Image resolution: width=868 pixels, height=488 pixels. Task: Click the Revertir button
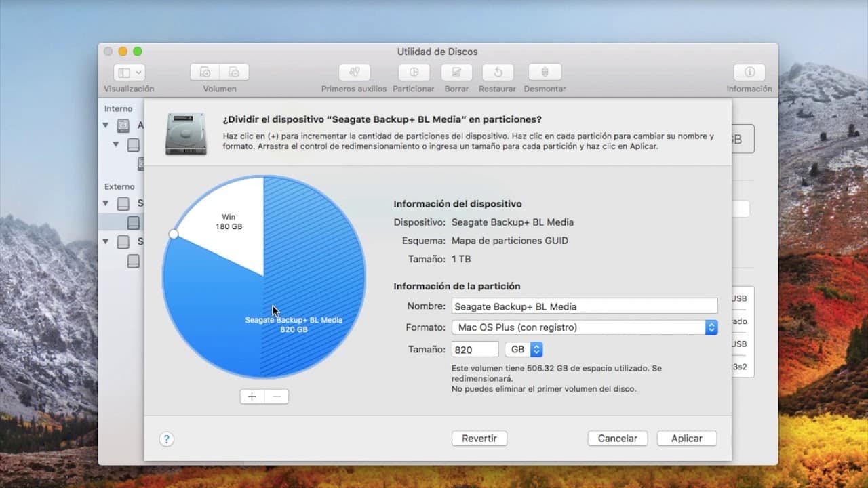pyautogui.click(x=479, y=439)
